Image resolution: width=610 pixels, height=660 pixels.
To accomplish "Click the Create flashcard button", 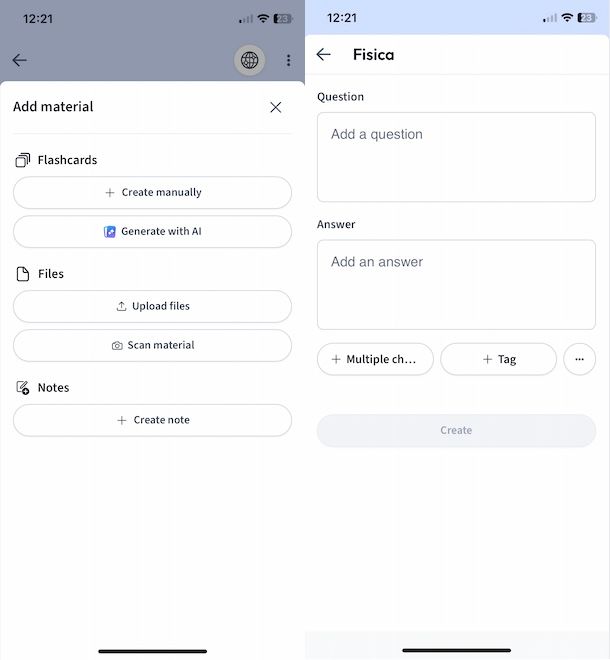I will tap(456, 430).
